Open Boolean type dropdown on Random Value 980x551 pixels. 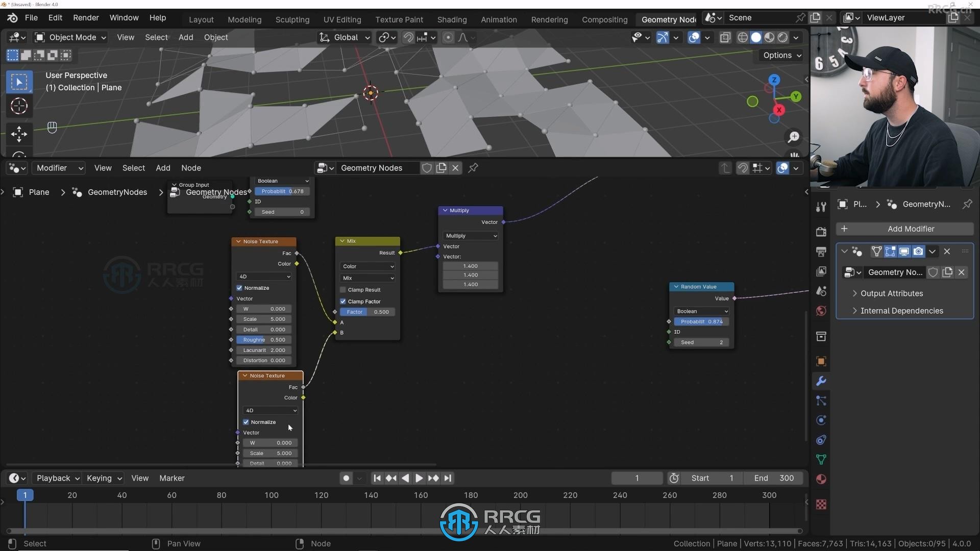702,311
